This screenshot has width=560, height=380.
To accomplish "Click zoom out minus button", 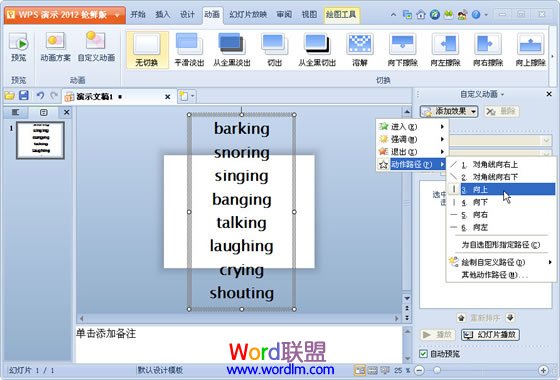I will (420, 370).
